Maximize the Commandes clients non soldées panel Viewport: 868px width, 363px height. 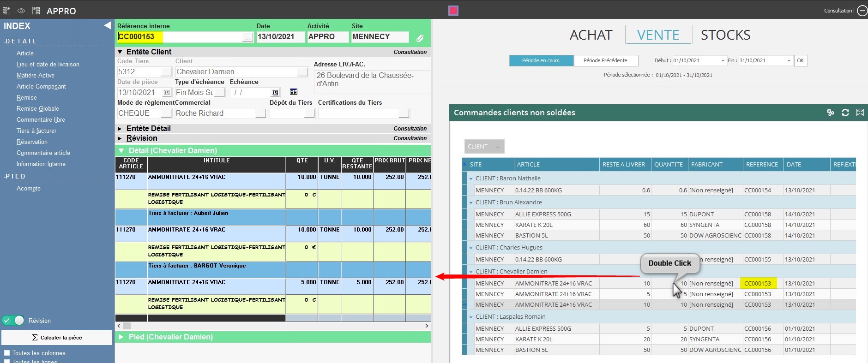[860, 113]
